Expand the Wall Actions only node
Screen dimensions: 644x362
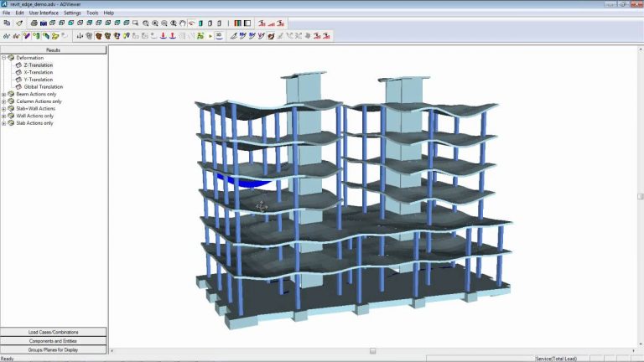click(3, 116)
